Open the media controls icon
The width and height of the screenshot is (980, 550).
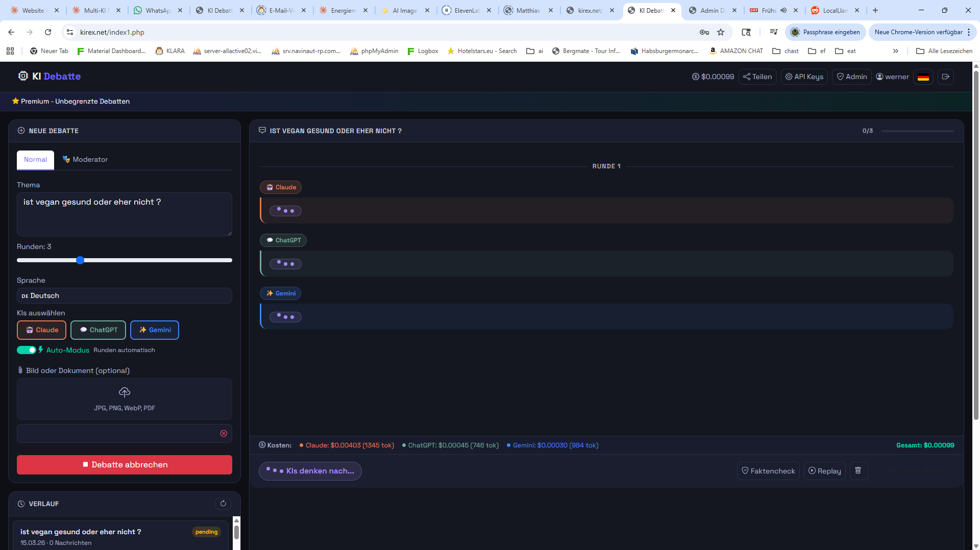point(774,32)
